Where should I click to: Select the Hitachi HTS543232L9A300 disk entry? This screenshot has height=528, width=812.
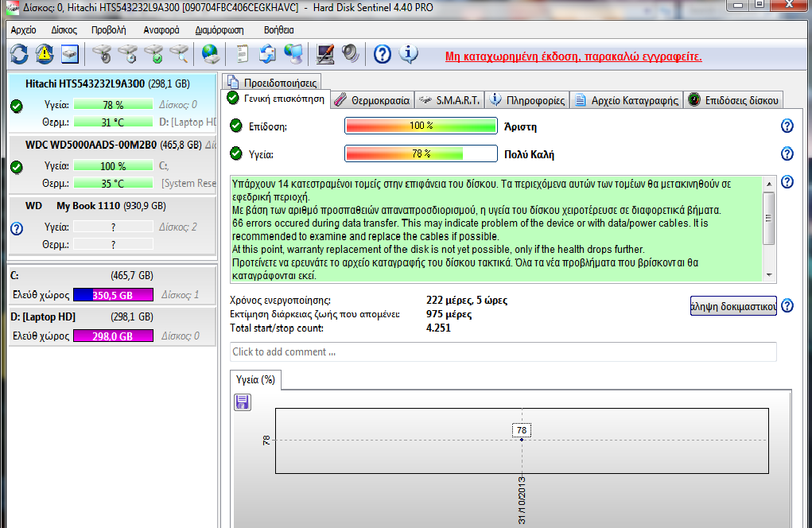coord(112,103)
